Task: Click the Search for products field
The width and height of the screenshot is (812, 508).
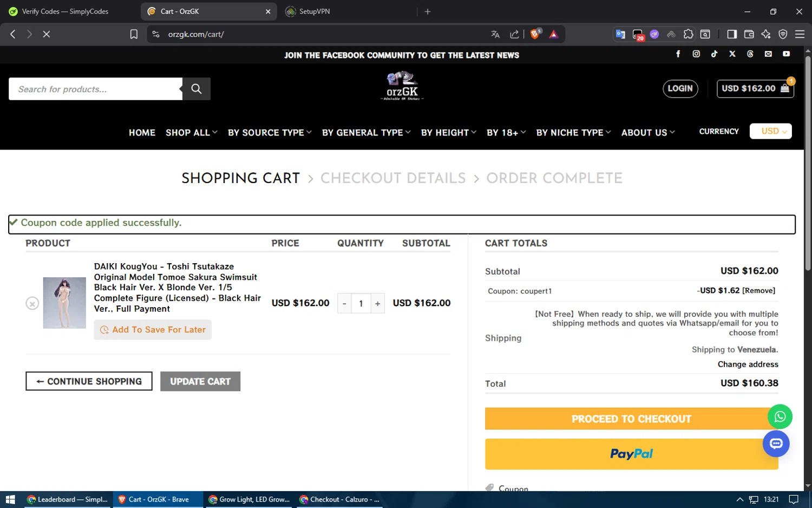Action: tap(95, 89)
